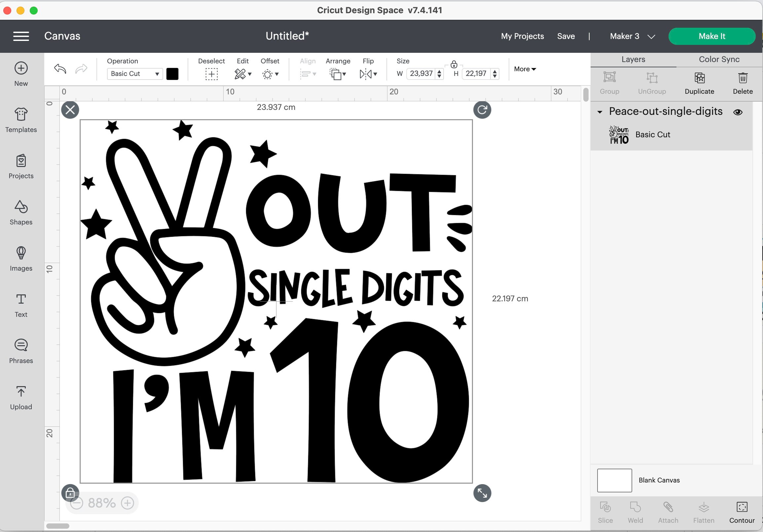Delete the selected layer
The height and width of the screenshot is (532, 763).
coord(743,83)
